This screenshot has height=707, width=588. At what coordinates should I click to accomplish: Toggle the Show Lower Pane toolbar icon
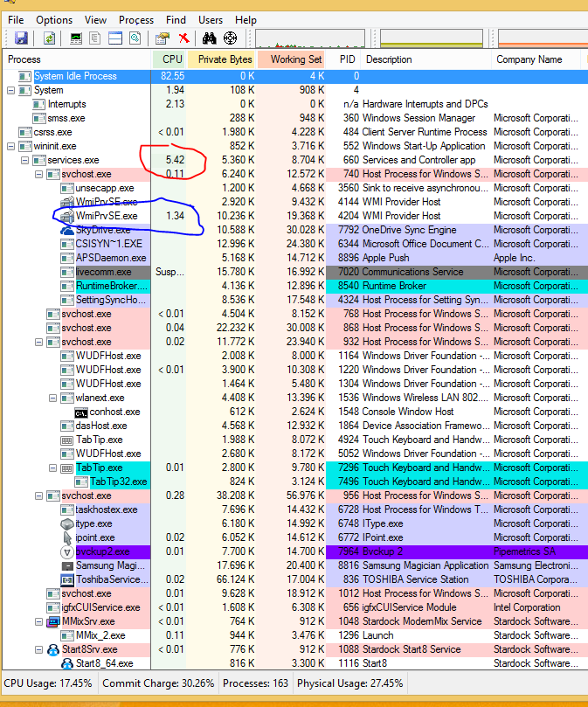pyautogui.click(x=115, y=38)
